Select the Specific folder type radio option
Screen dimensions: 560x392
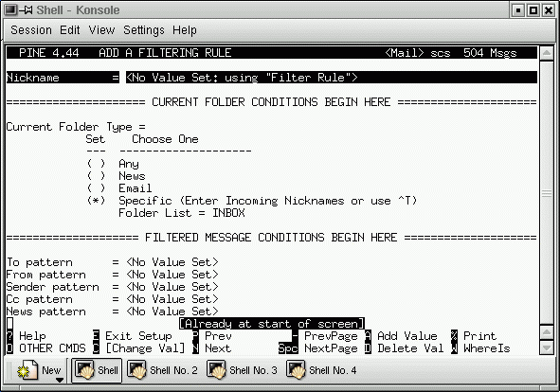96,201
